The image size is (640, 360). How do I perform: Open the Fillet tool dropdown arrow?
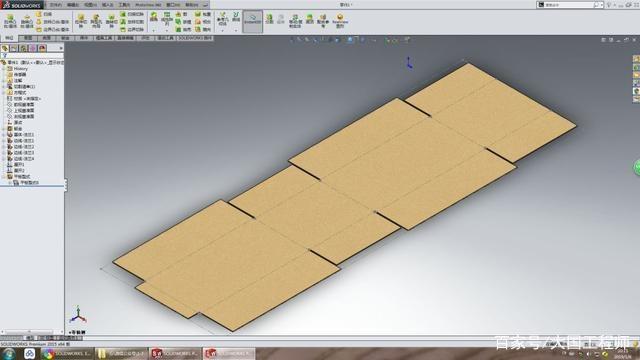pos(154,30)
